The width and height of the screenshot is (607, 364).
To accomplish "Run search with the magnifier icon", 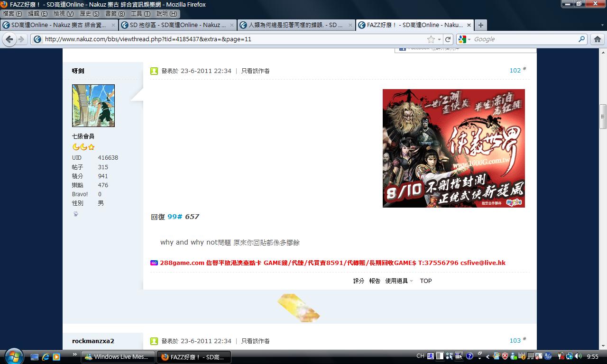I will [582, 39].
